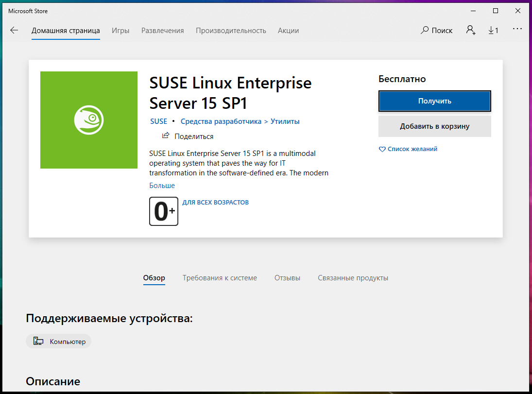Go to Акции tab
This screenshot has height=394, width=532.
tap(288, 30)
